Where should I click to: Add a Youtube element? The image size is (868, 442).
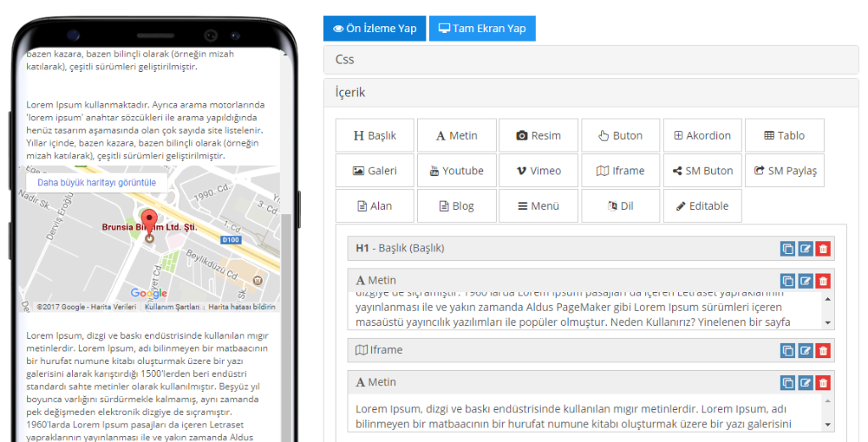pyautogui.click(x=456, y=170)
